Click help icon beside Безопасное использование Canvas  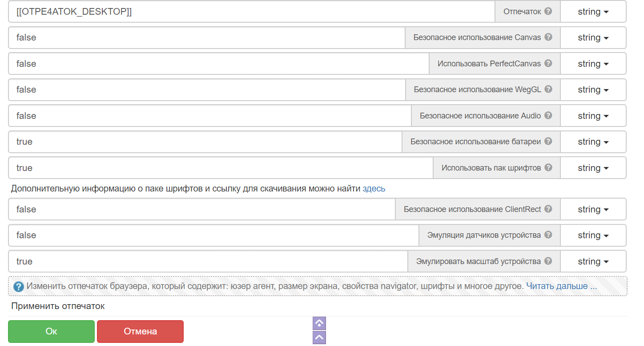(548, 37)
